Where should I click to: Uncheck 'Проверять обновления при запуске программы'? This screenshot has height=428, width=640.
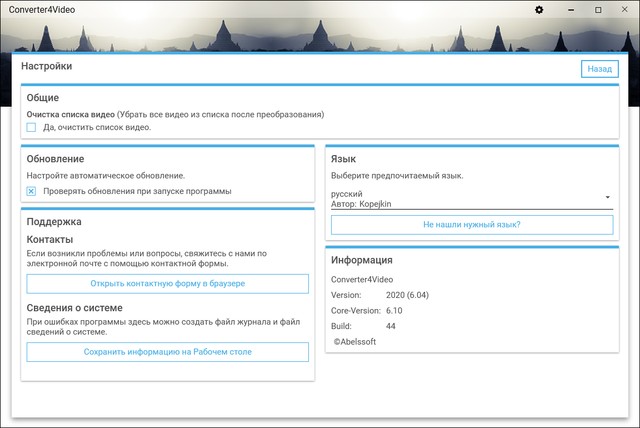click(32, 191)
